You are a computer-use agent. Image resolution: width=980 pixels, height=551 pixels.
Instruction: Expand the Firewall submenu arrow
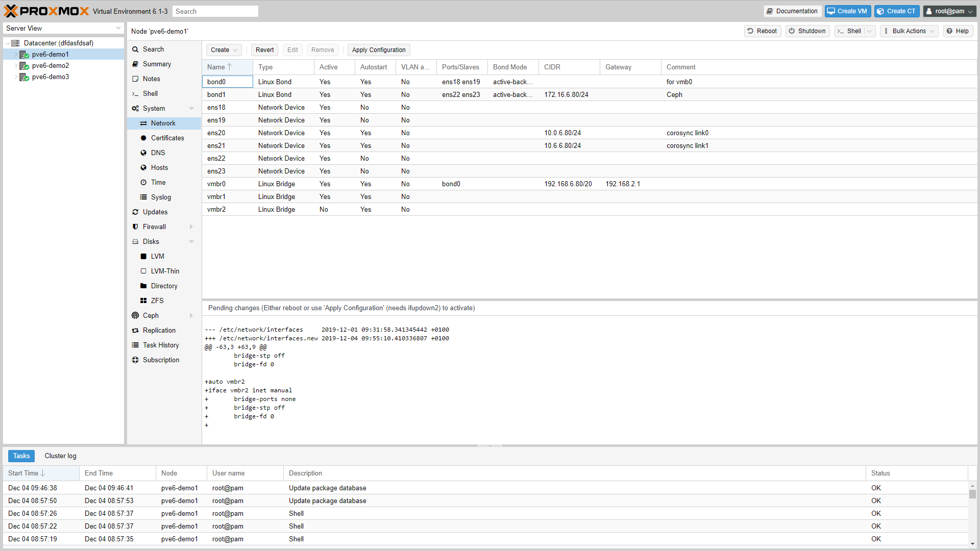pos(191,227)
